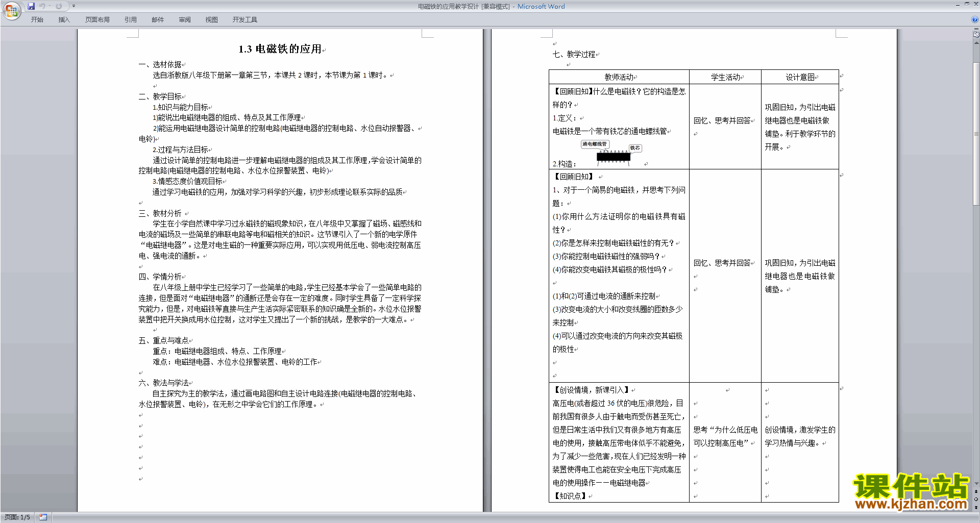The height and width of the screenshot is (523, 980).
Task: Open the 审阅 ribbon tab
Action: point(185,20)
